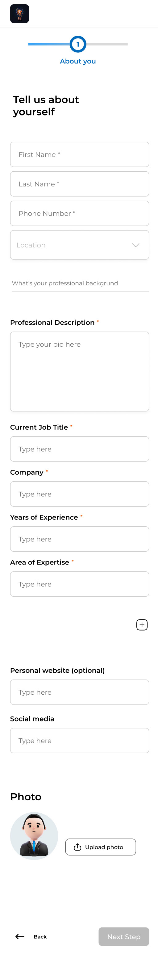
Task: Click the progress bar track
Action: point(78,44)
